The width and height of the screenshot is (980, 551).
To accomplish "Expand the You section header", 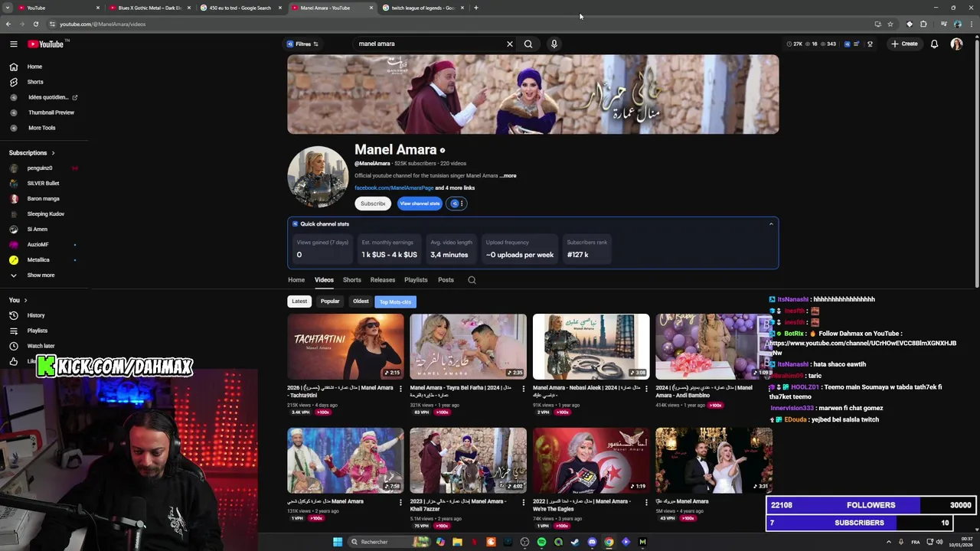I will click(x=18, y=300).
